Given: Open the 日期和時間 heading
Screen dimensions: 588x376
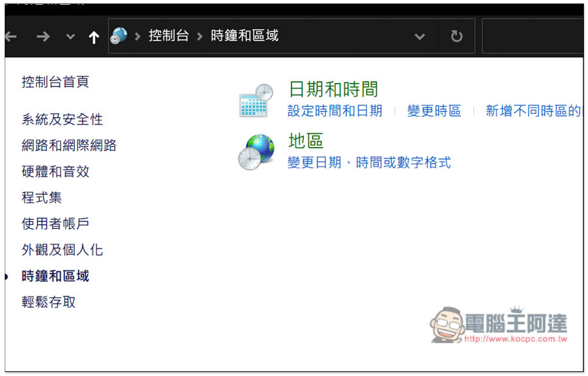Looking at the screenshot, I should click(x=333, y=89).
